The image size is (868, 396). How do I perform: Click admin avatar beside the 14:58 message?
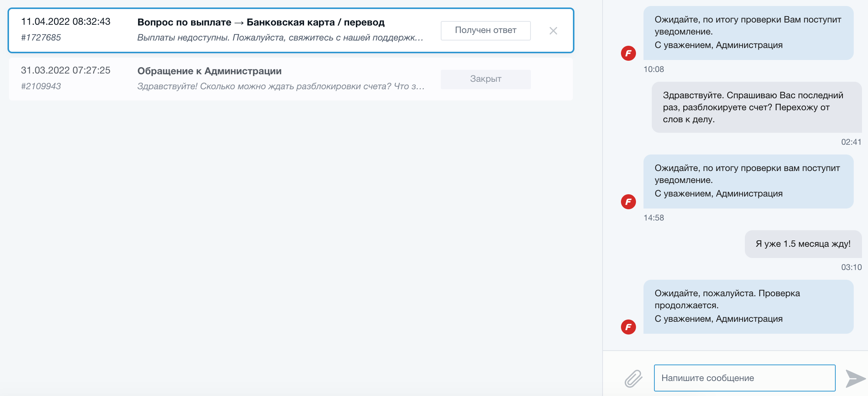pos(628,202)
